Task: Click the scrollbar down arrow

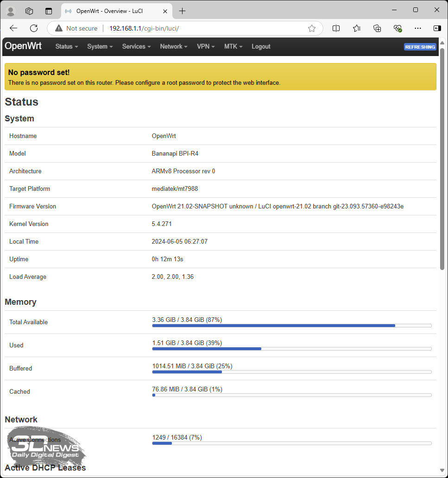Action: pyautogui.click(x=442, y=471)
